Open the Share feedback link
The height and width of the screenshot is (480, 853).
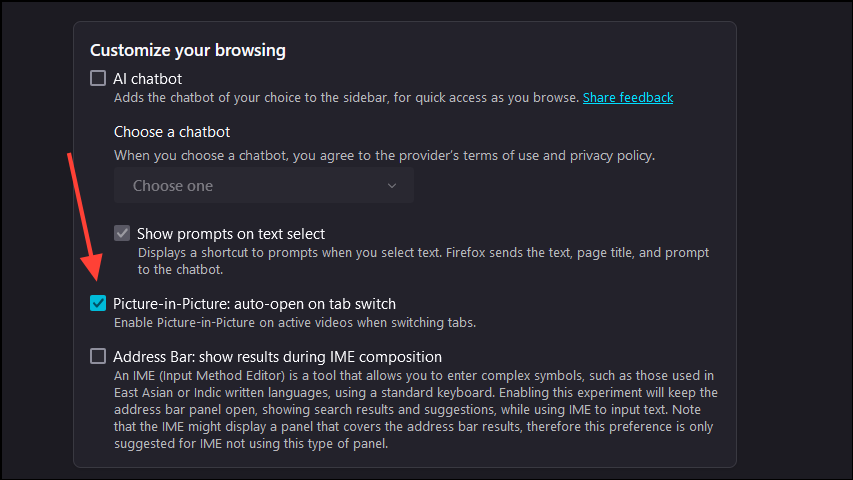pyautogui.click(x=628, y=98)
